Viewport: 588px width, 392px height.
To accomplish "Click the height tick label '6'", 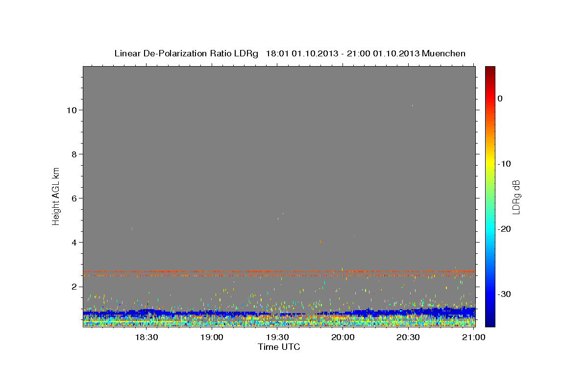I will click(74, 198).
